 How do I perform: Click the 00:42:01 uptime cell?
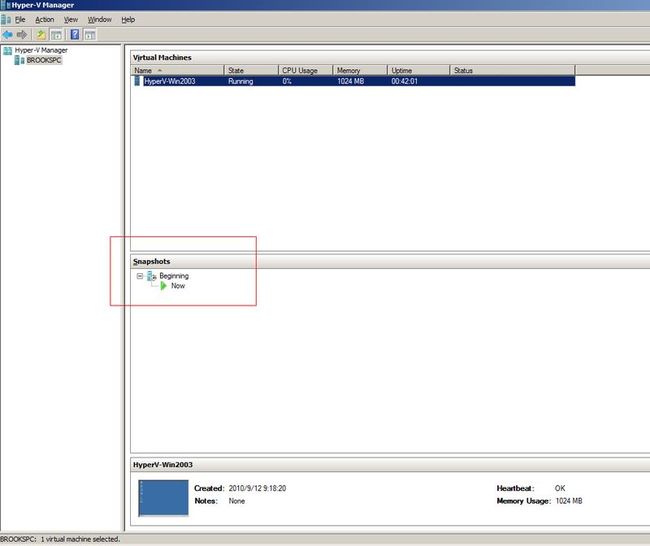tap(405, 81)
